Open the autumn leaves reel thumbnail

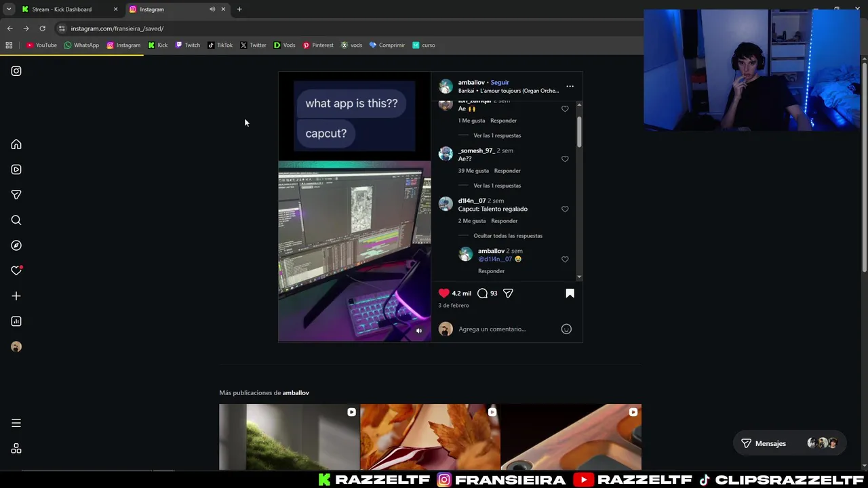(430, 437)
